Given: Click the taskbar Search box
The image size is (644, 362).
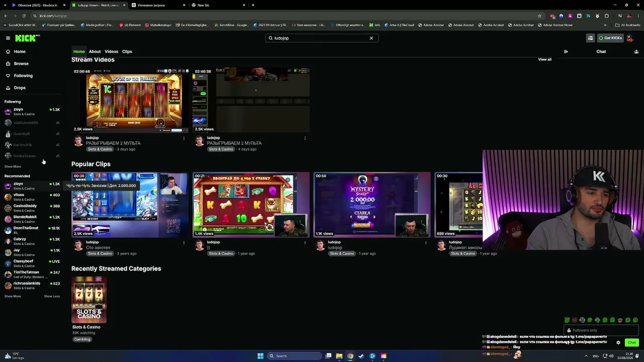Looking at the screenshot, I should click(294, 356).
